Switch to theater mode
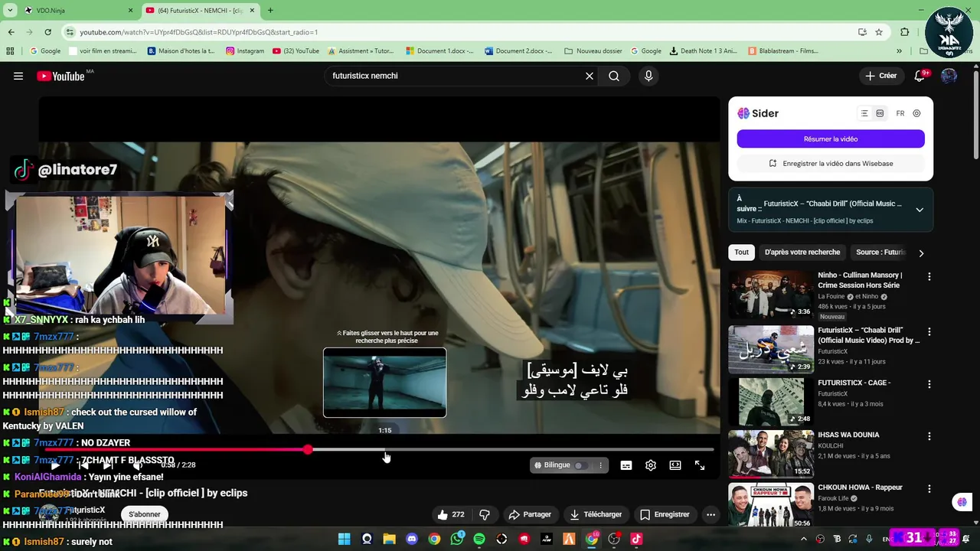 [x=675, y=465]
